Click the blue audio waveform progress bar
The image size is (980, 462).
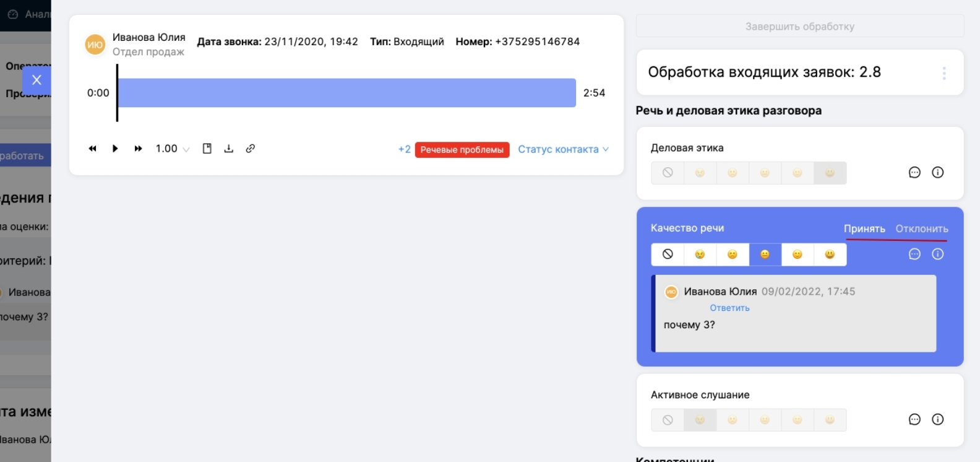pos(346,93)
